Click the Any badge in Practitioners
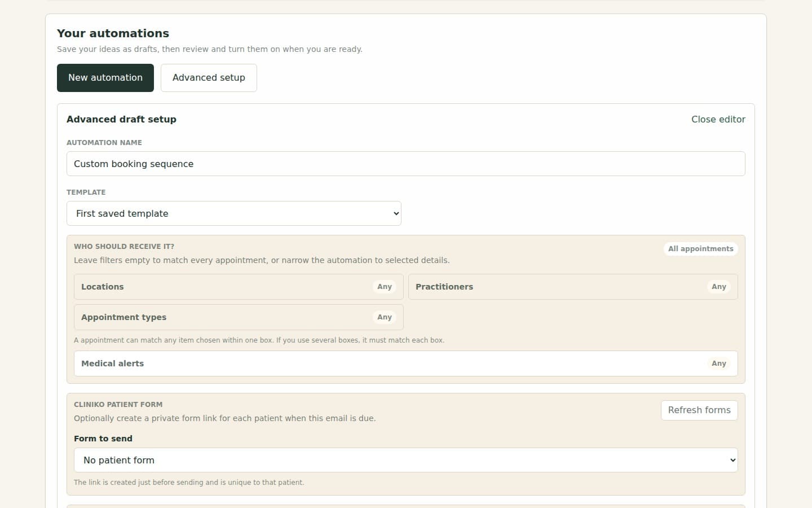The width and height of the screenshot is (812, 508). (x=719, y=287)
